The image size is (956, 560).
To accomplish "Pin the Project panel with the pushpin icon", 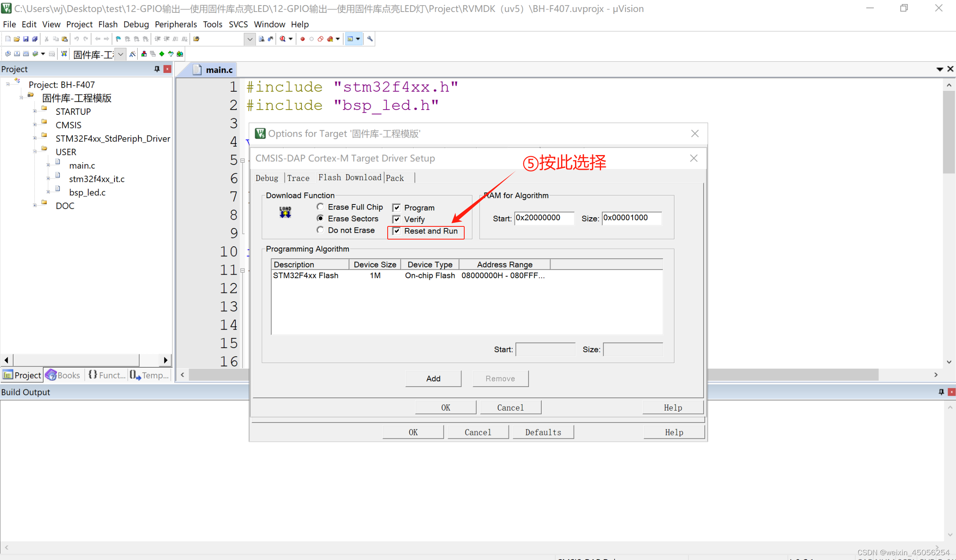I will pos(157,69).
